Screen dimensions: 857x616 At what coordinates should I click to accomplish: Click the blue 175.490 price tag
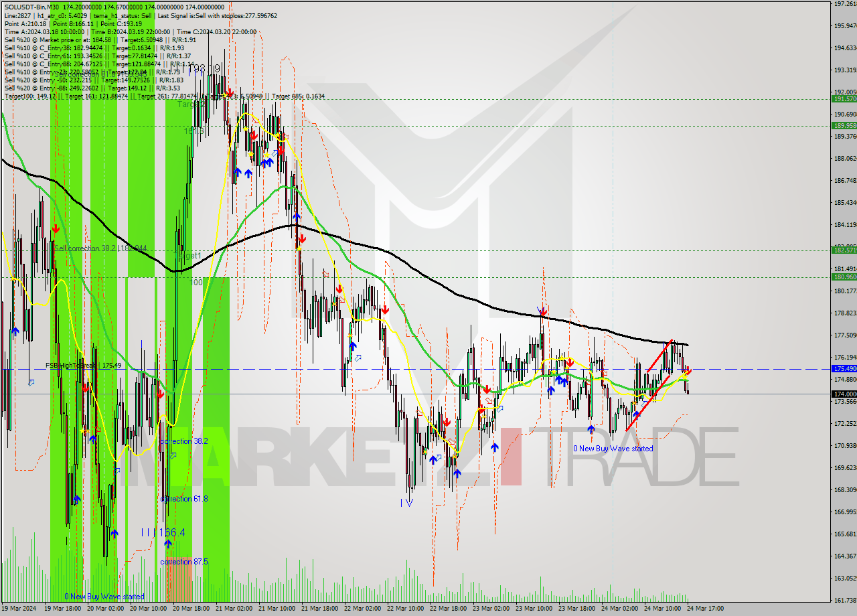844,369
